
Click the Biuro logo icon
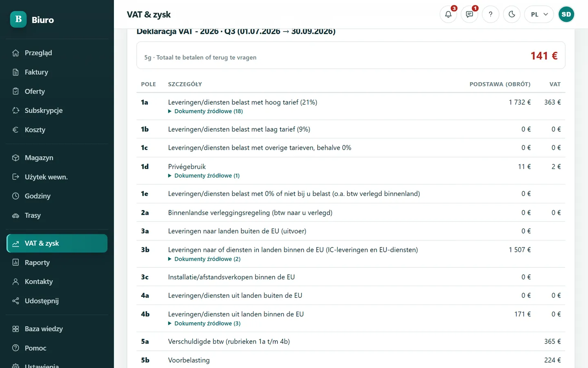tap(18, 19)
